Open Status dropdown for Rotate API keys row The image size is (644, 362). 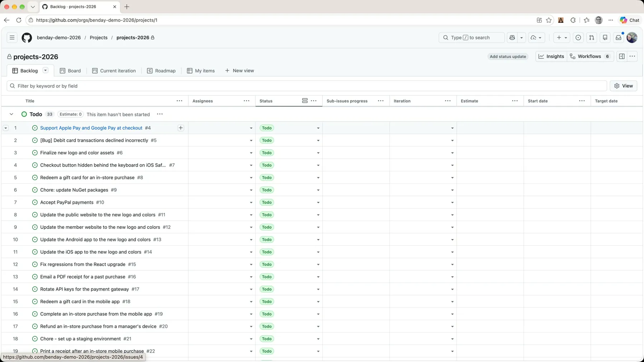coord(318,289)
